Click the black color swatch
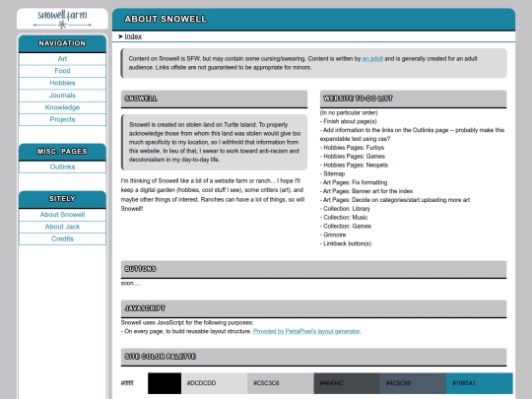Screen dimensions: 532x399 point(165,383)
